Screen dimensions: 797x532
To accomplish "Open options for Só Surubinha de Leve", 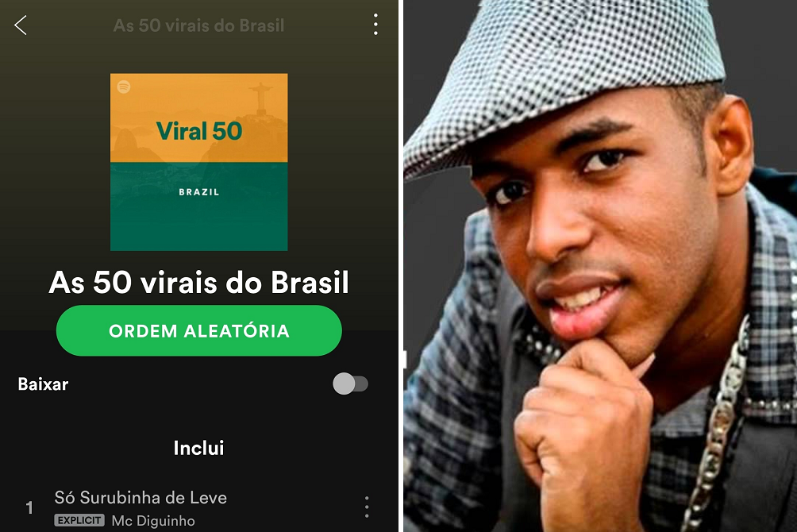I will coord(367,507).
